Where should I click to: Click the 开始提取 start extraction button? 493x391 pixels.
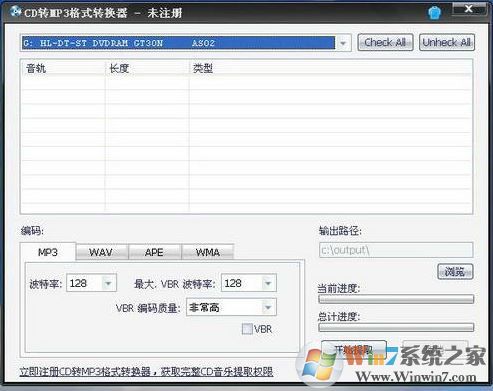click(353, 349)
